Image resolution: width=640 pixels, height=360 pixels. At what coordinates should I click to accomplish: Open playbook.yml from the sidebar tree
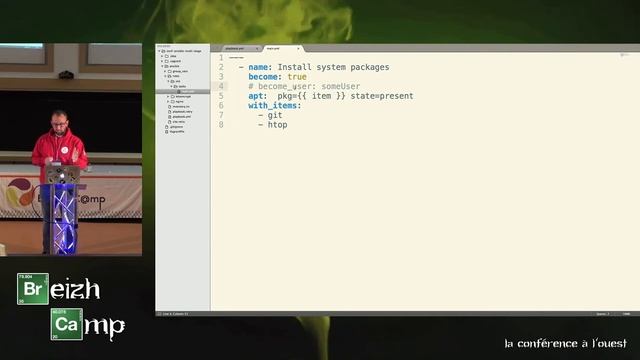tap(182, 116)
